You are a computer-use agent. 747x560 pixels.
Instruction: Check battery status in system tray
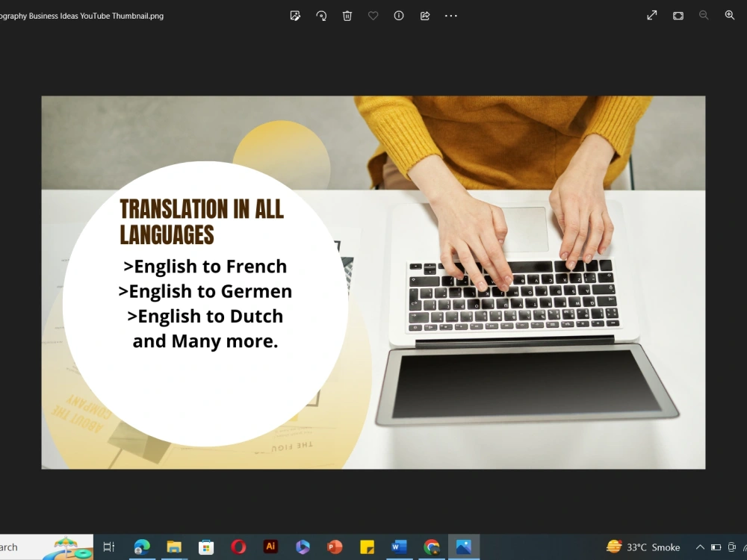point(716,547)
